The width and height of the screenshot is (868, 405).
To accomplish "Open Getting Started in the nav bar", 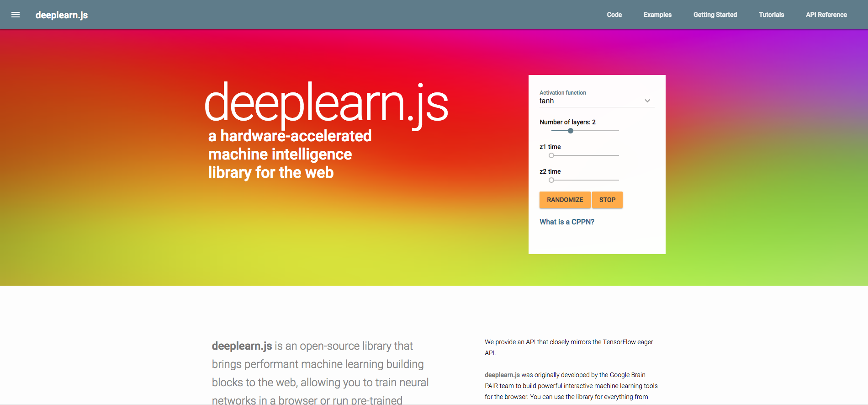I will [715, 15].
